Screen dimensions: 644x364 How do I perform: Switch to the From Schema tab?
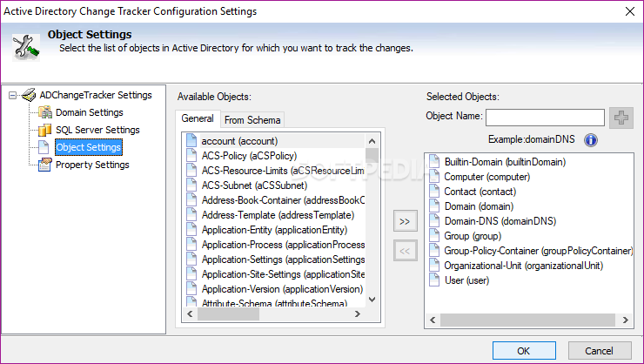(x=252, y=120)
